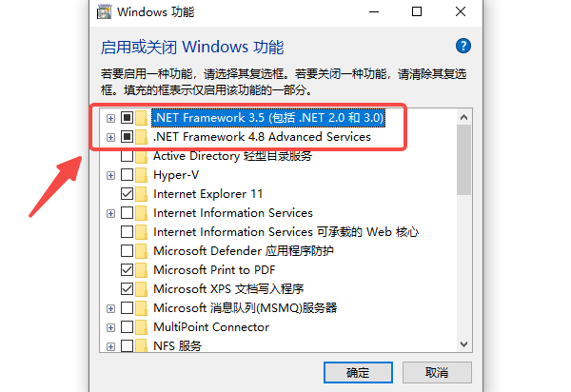Select the .NET Framework 4.8 Advanced Services item
The width and height of the screenshot is (571, 392).
262,137
